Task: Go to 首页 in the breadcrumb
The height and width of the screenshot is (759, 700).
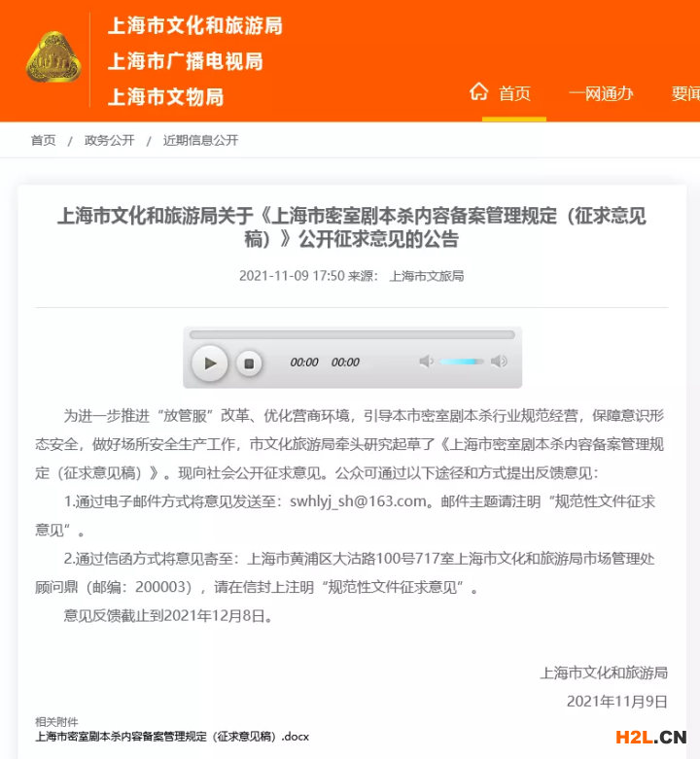Action: tap(43, 140)
